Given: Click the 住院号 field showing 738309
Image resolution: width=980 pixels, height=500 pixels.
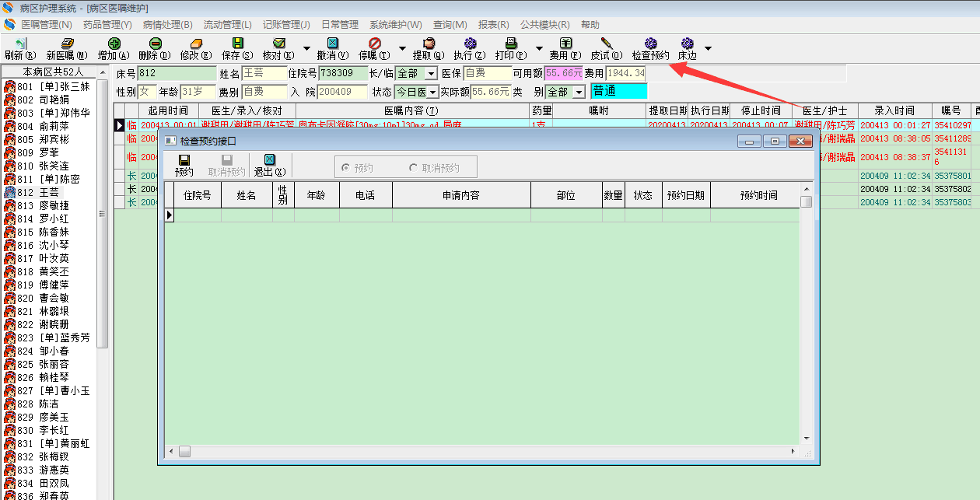Looking at the screenshot, I should click(342, 73).
